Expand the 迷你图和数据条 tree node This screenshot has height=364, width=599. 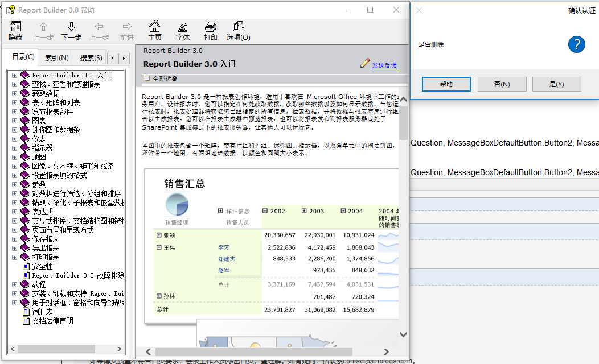click(14, 130)
